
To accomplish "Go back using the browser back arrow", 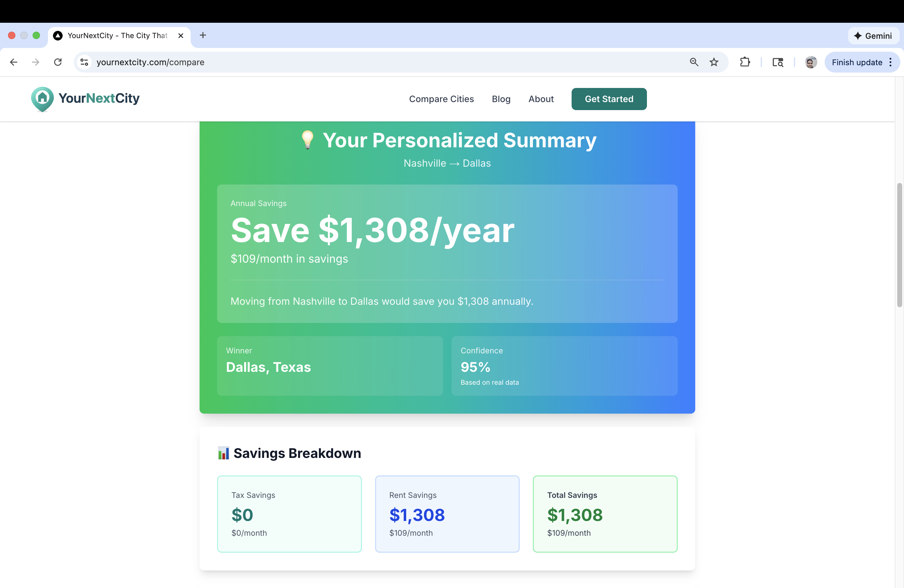I will click(14, 62).
